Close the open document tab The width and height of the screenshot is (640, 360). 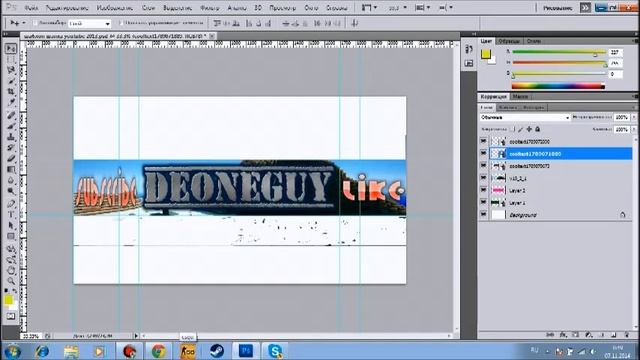212,36
